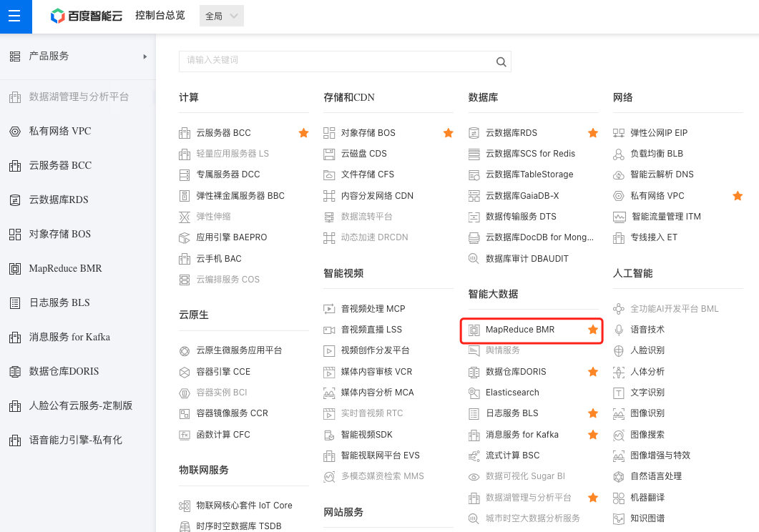Open 专线接入 ET link
This screenshot has height=532, width=759.
[653, 237]
